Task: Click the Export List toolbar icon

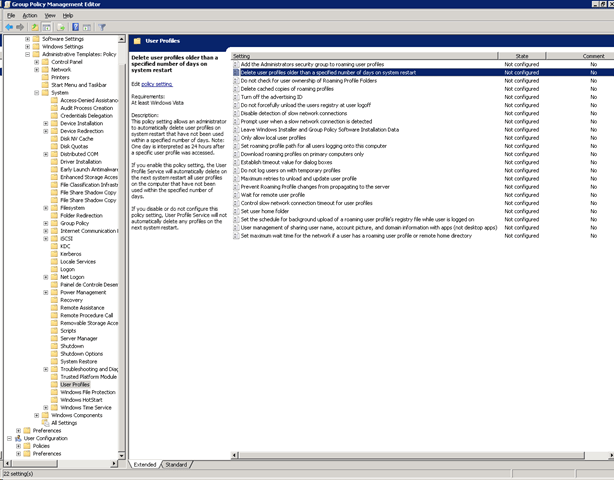Action: click(x=61, y=27)
